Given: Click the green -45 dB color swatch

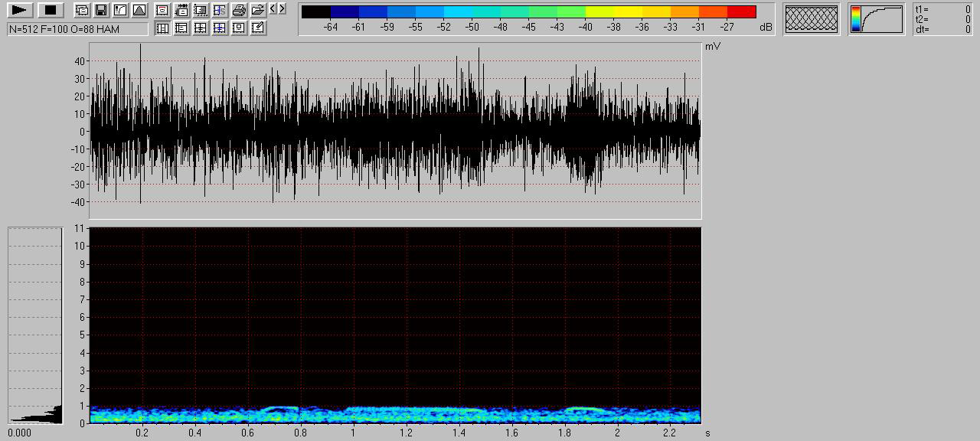Looking at the screenshot, I should click(x=528, y=11).
